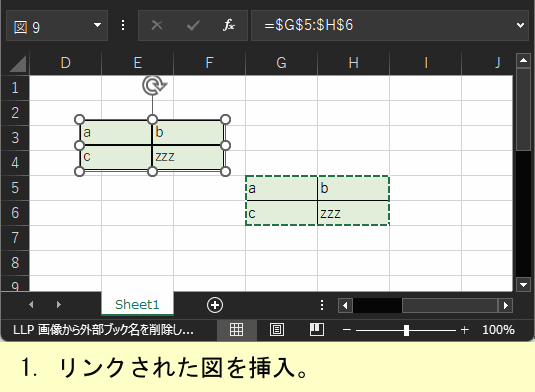This screenshot has width=535, height=392.
Task: Click the vertical scrollbar thumb
Action: coord(523,109)
